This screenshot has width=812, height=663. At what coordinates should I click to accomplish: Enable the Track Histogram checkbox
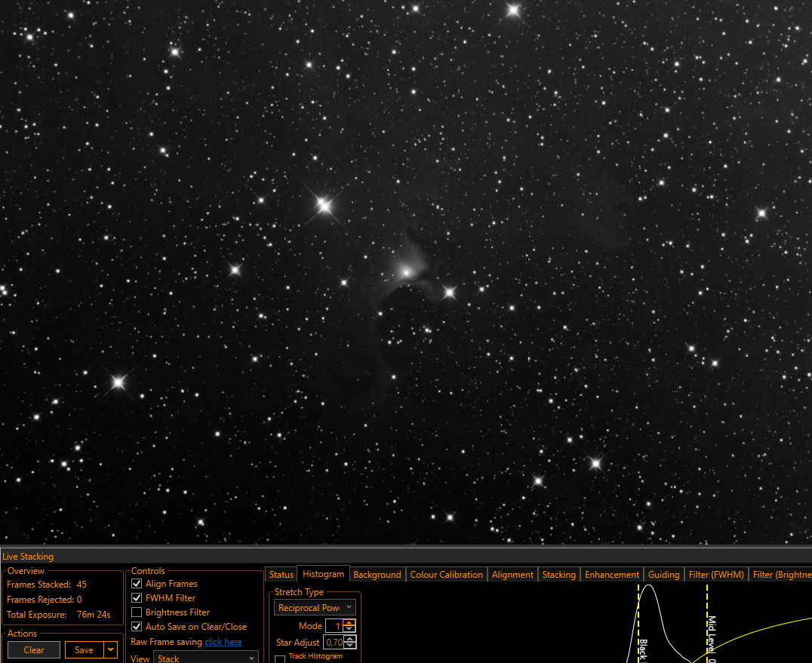click(x=280, y=659)
